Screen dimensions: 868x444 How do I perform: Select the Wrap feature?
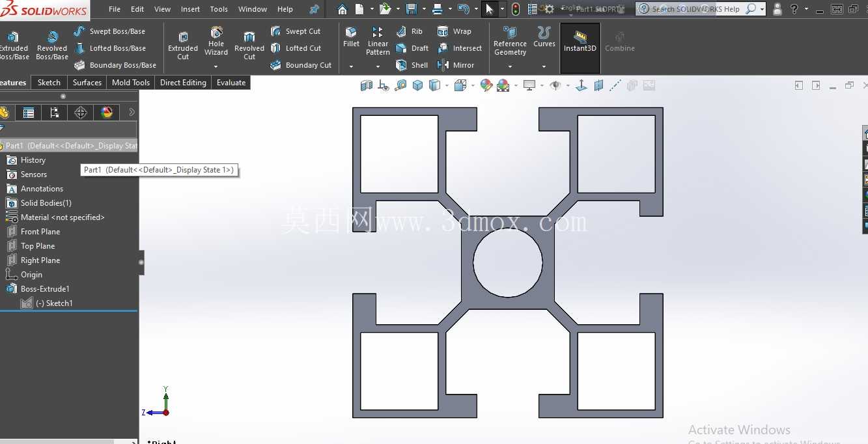tap(455, 31)
